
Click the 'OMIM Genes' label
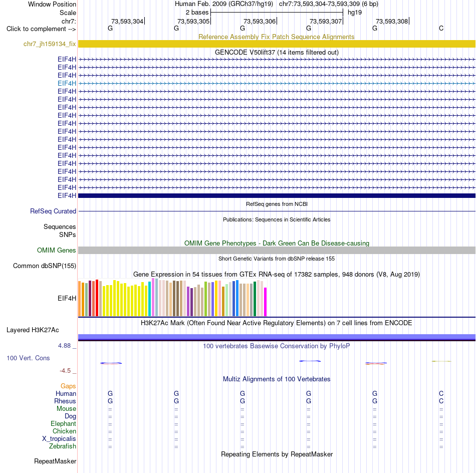tap(56, 250)
